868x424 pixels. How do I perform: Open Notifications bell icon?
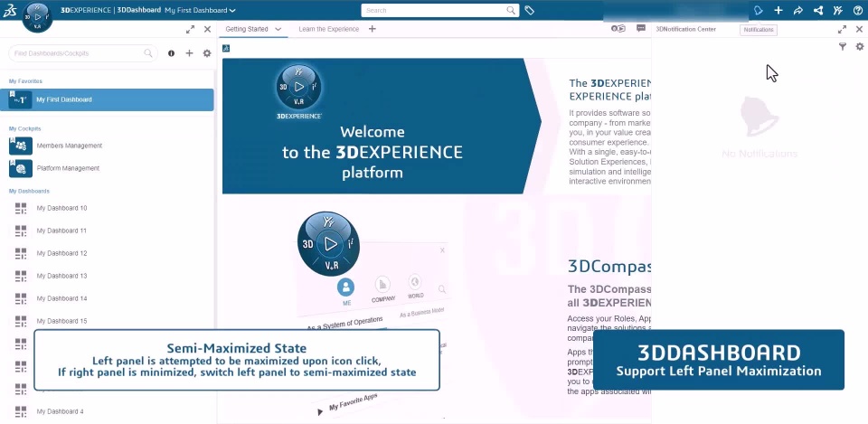[x=759, y=10]
